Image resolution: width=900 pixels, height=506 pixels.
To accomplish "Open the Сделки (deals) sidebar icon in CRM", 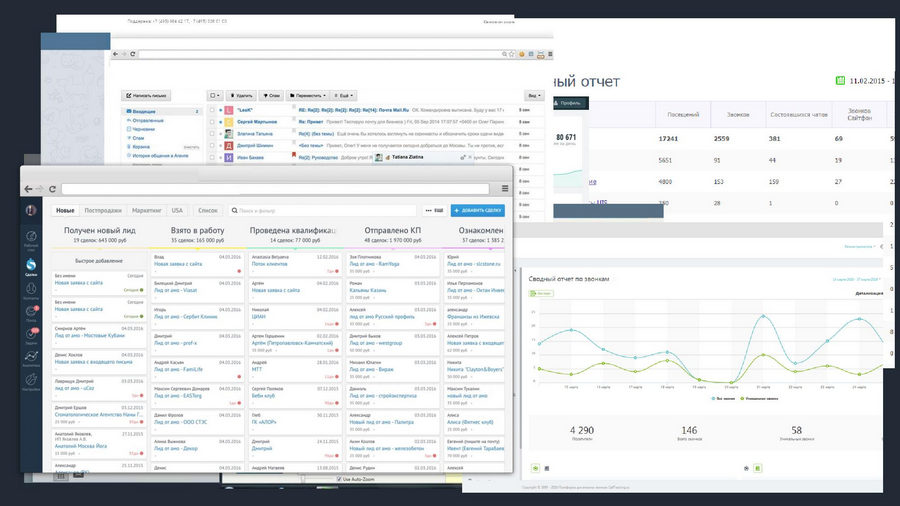I will click(x=31, y=264).
